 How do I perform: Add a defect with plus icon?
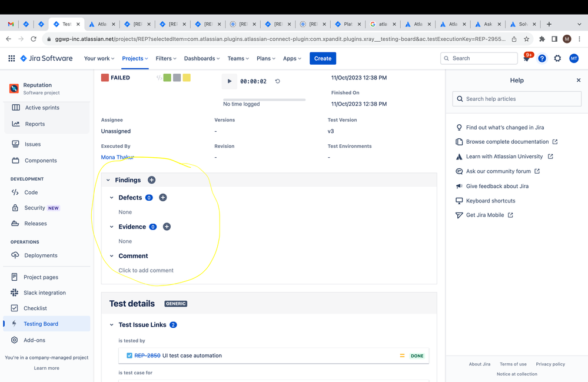[x=163, y=198]
